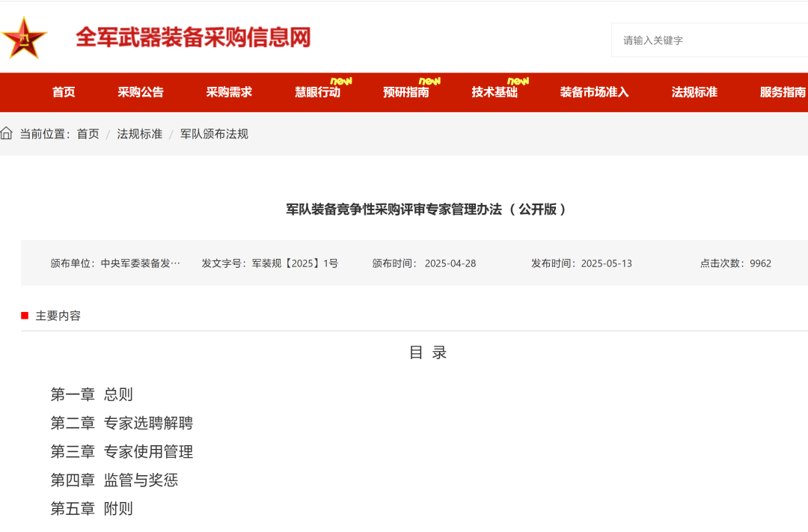Click the 第一章 总则 chapter entry

(x=91, y=394)
